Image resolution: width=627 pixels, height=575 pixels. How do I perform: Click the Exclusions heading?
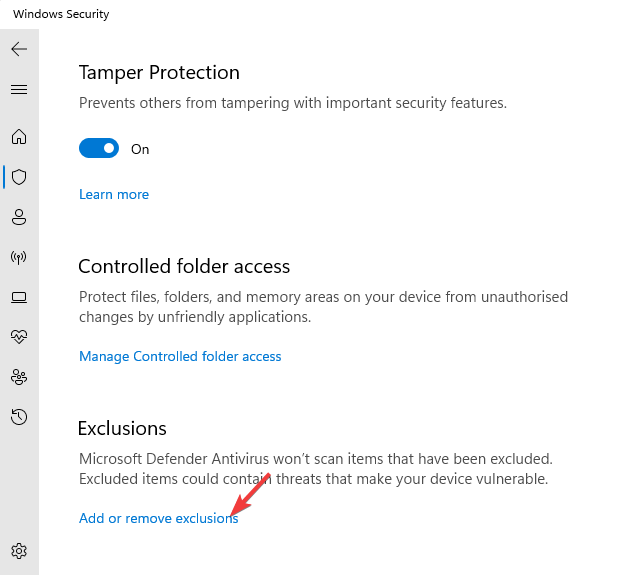point(122,428)
